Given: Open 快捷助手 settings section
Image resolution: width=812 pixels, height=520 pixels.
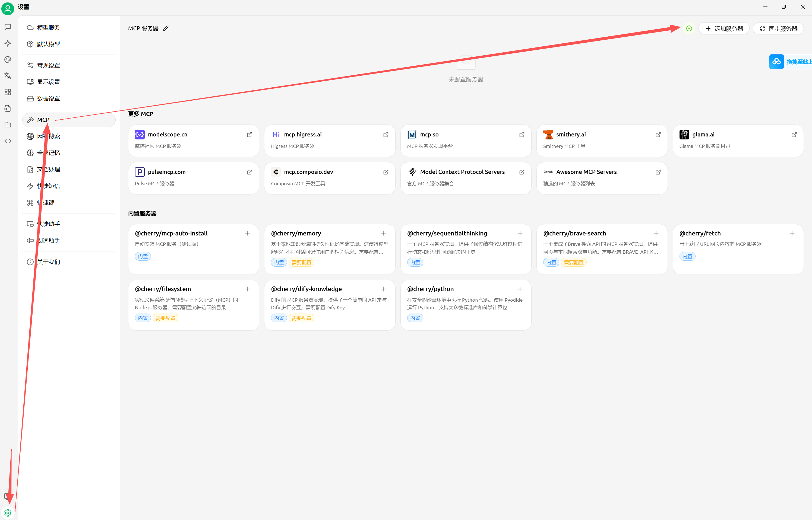Looking at the screenshot, I should (69, 224).
